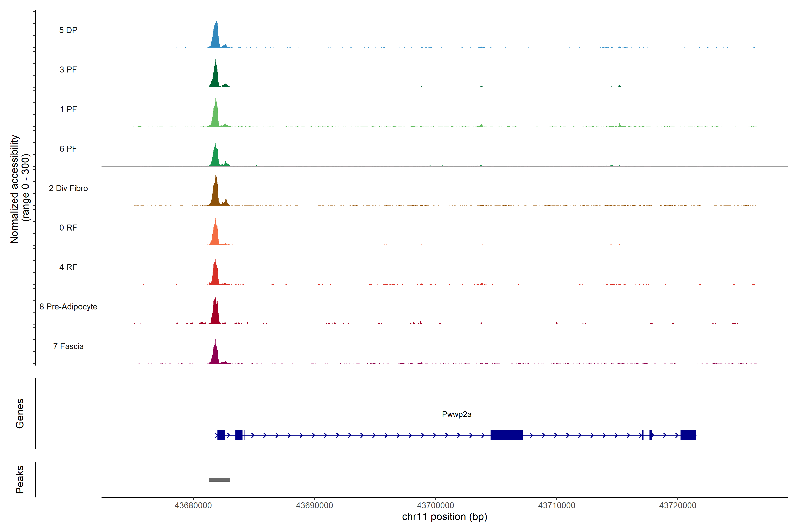This screenshot has height=532, width=798.
Task: Click the gray peak bar in Peaks track
Action: coord(219,479)
